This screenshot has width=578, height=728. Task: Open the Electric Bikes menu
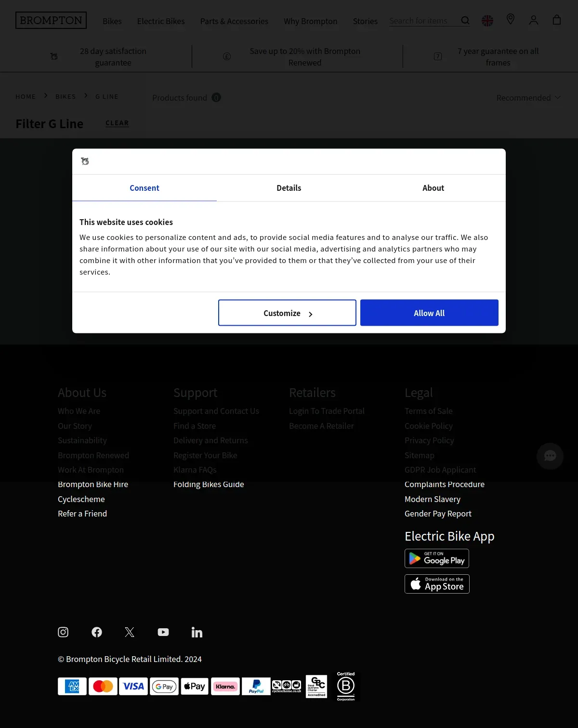161,21
